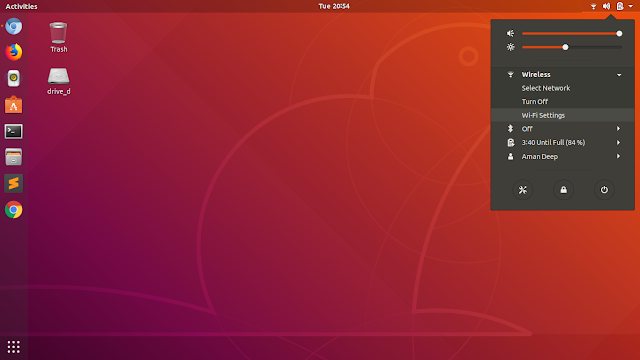Open system Settings wrench button

pos(523,190)
